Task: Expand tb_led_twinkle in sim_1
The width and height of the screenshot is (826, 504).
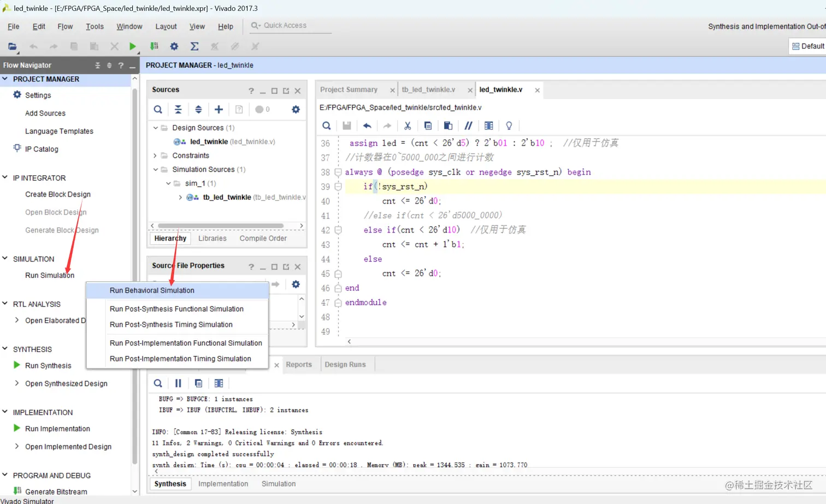Action: coord(180,197)
